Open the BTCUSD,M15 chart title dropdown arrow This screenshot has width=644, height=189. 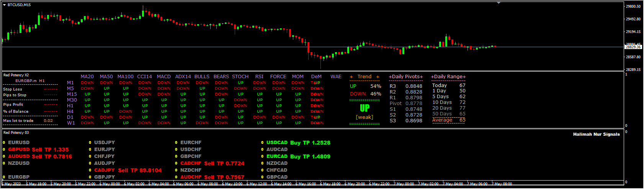click(x=5, y=5)
